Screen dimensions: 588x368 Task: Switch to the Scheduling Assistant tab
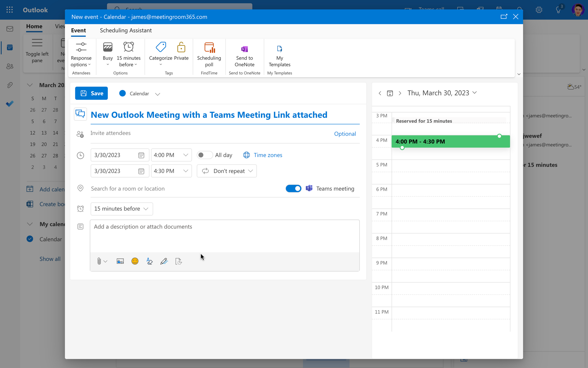pos(126,30)
